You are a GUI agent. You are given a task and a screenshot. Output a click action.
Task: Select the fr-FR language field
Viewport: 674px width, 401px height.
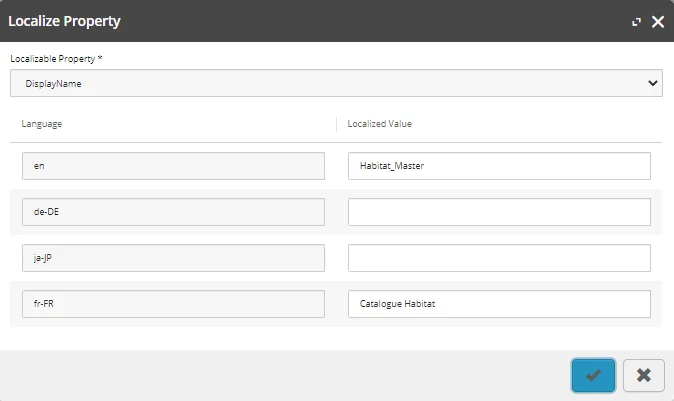click(x=173, y=304)
